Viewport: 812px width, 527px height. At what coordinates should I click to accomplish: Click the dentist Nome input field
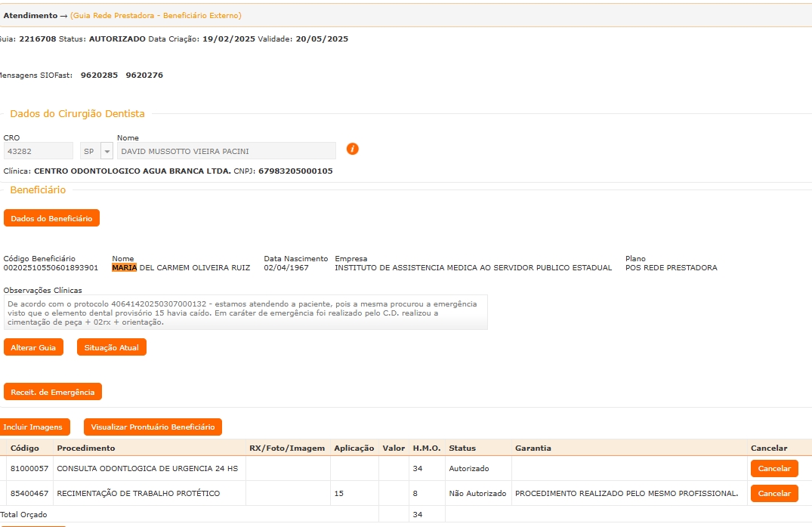click(226, 151)
